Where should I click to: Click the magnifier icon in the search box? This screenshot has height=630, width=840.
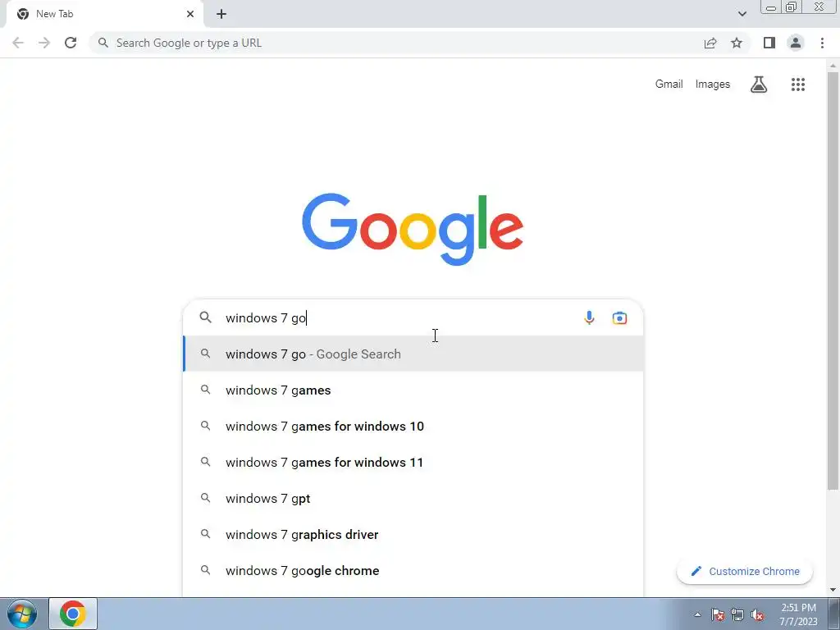tap(205, 317)
